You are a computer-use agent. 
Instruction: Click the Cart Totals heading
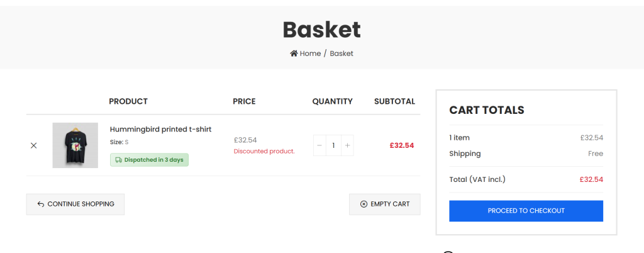[x=486, y=110]
